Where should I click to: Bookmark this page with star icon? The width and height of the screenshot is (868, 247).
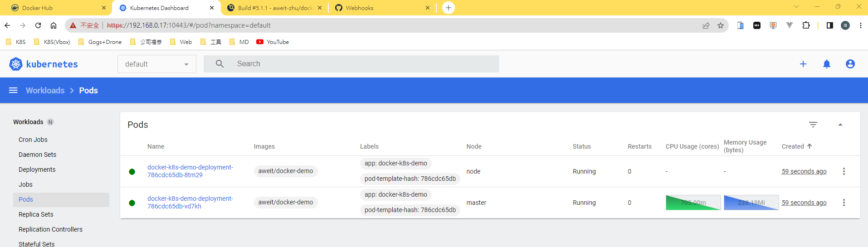tap(721, 25)
